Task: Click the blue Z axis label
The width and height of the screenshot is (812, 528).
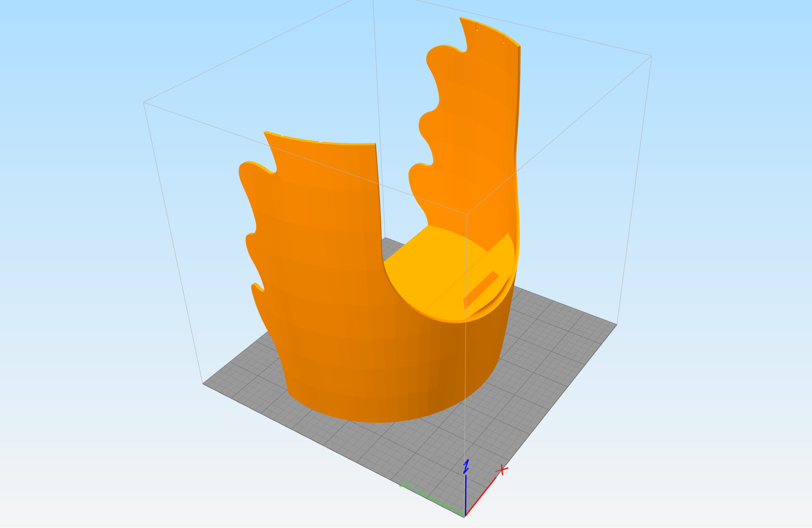Action: [x=466, y=466]
